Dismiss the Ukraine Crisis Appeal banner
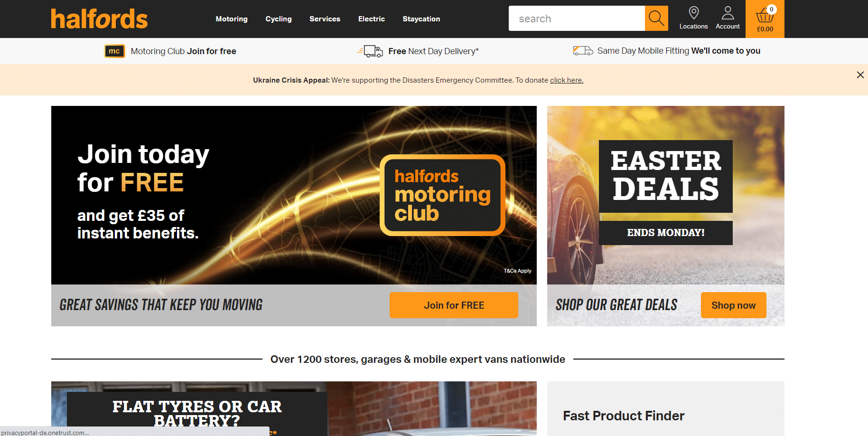The height and width of the screenshot is (436, 868). click(x=860, y=75)
